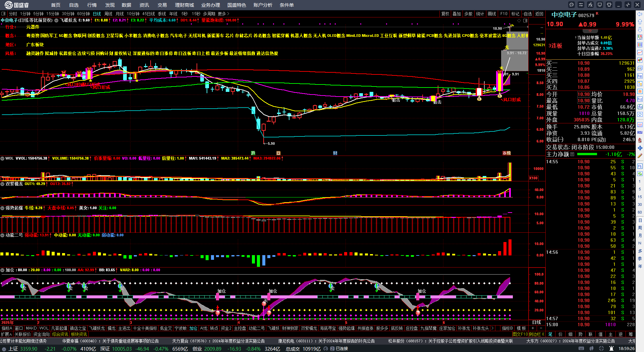Viewport: 644px width, 352px height.
Task: Click the crosshair target icon in the status bar
Action: coord(602,349)
